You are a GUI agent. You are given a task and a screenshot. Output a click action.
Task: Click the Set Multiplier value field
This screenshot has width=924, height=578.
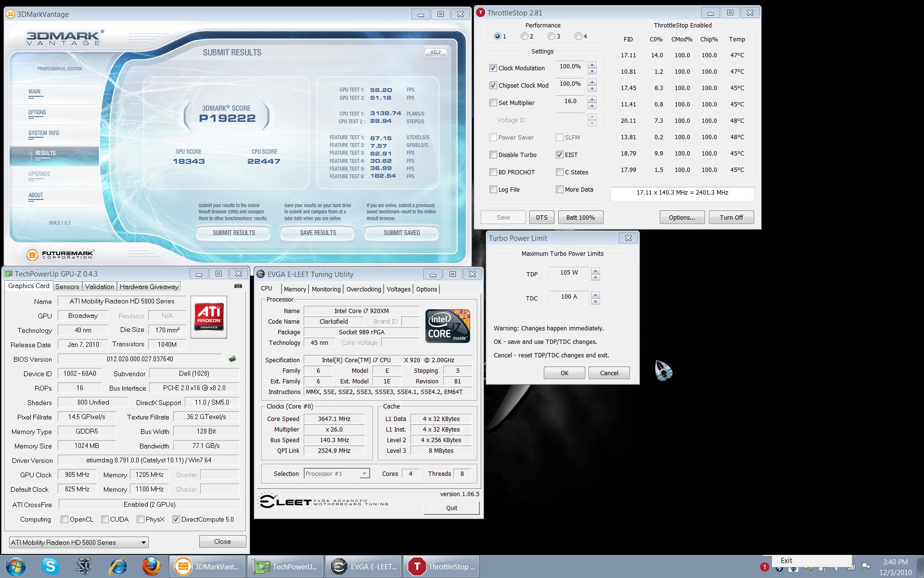[570, 102]
